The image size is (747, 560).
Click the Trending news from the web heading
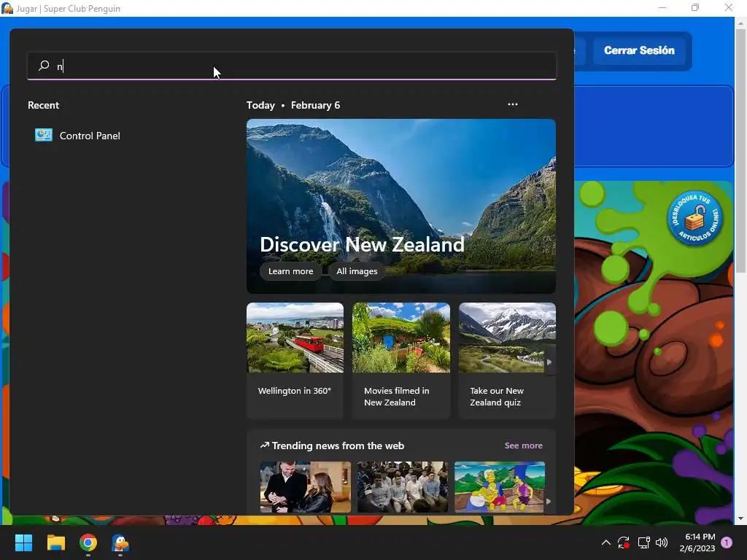(x=338, y=446)
